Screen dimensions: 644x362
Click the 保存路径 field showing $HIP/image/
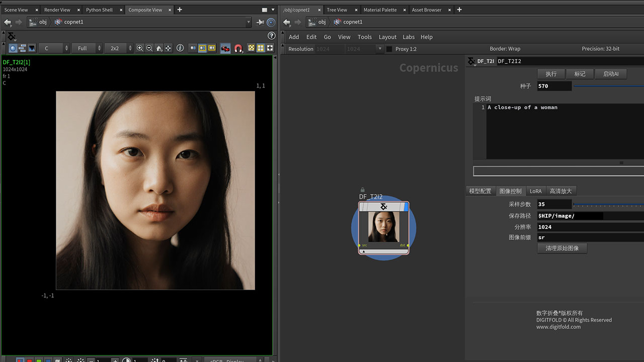tap(590, 216)
